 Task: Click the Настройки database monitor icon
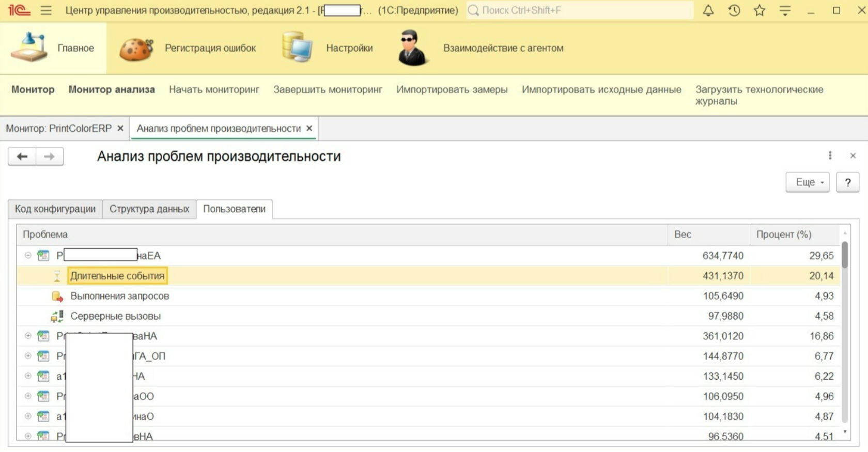tap(298, 47)
